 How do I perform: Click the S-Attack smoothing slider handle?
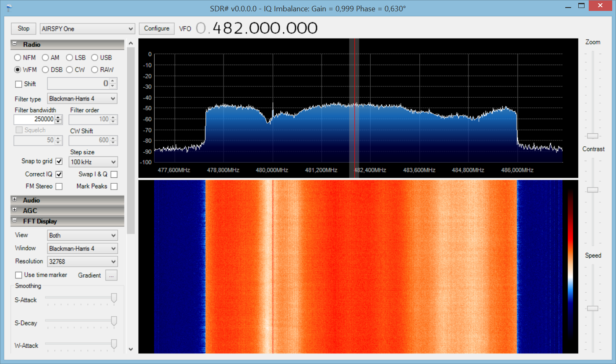coord(114,298)
